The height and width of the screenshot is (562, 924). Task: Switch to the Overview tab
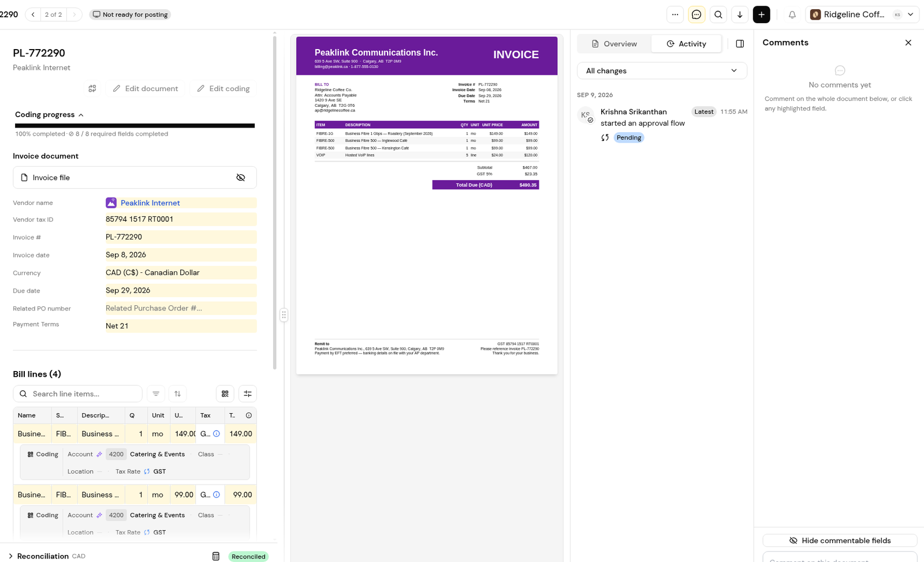pyautogui.click(x=614, y=44)
